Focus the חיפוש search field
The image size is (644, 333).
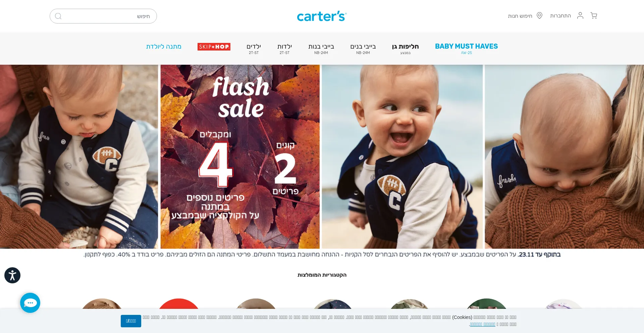point(103,16)
